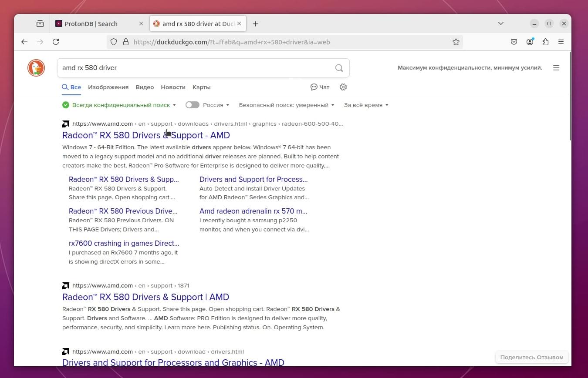Click URL www.amd.com › en › support › 1871
The width and height of the screenshot is (588, 378).
[131, 286]
